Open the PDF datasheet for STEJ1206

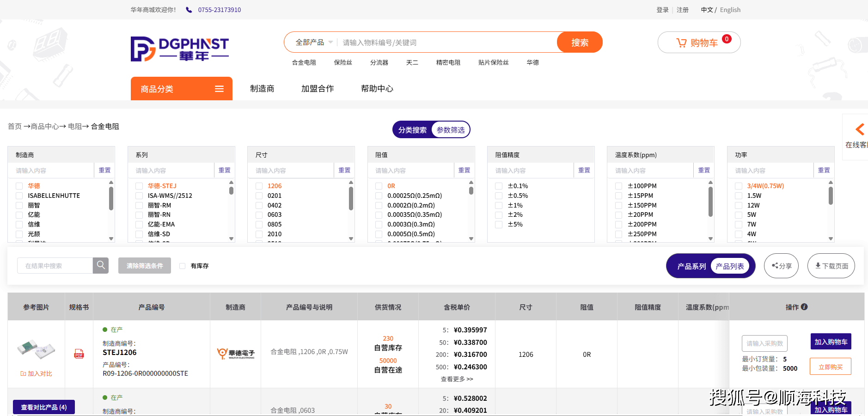point(79,354)
